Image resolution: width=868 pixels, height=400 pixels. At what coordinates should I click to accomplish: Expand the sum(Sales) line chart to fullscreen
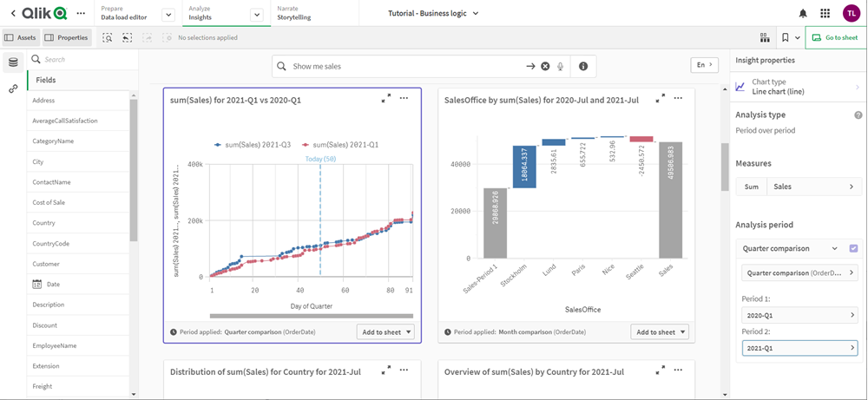pyautogui.click(x=386, y=99)
